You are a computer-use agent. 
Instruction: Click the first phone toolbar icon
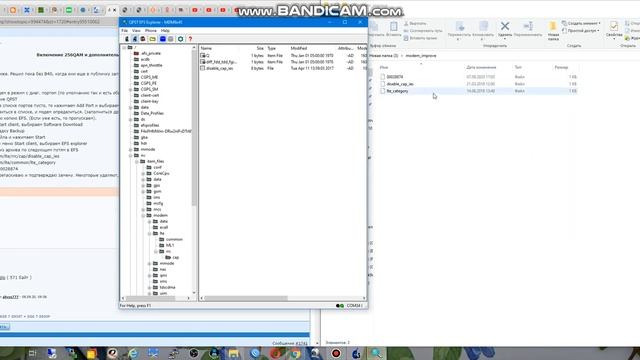click(x=127, y=39)
